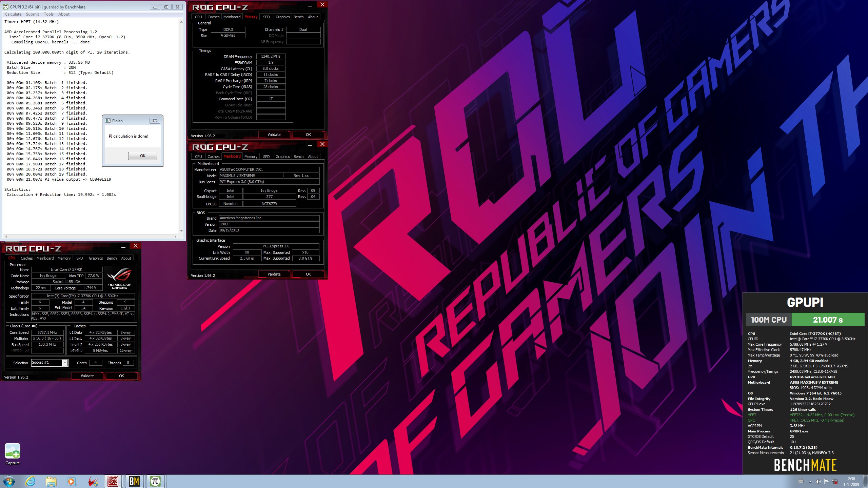Click the Core Voltage 1.744 V value
The height and width of the screenshot is (488, 868).
(x=90, y=288)
